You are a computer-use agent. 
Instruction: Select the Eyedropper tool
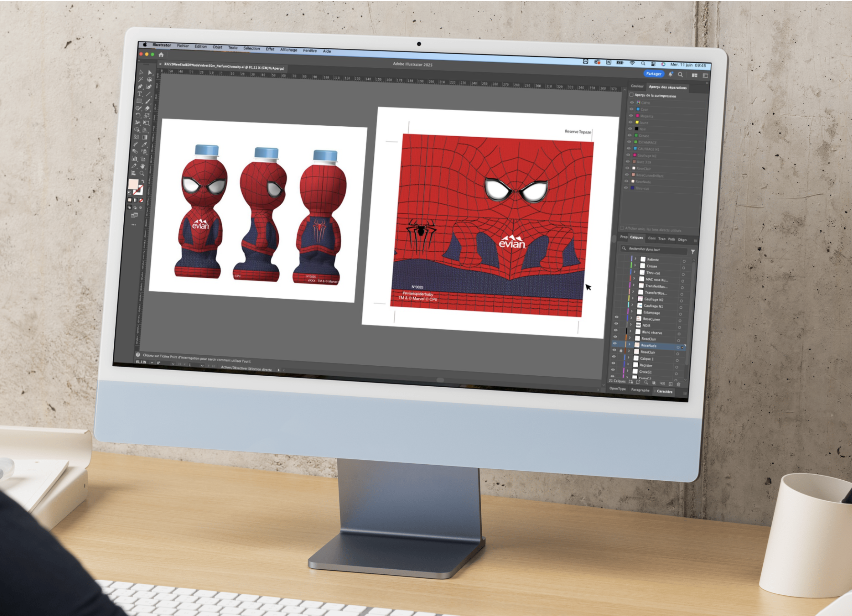coord(144,145)
